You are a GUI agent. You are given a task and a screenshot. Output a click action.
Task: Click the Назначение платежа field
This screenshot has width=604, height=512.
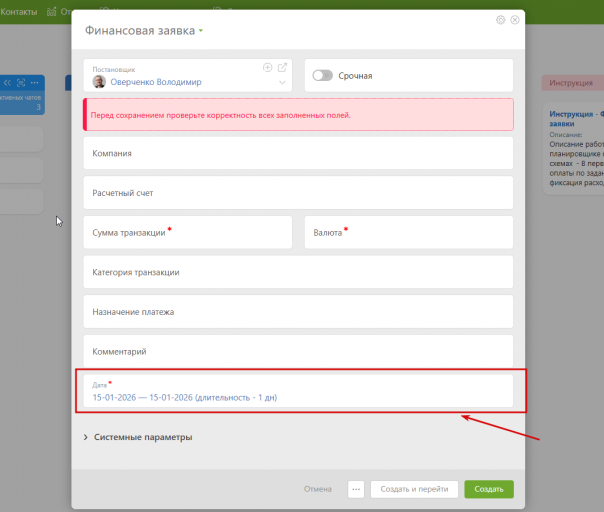[x=298, y=312]
